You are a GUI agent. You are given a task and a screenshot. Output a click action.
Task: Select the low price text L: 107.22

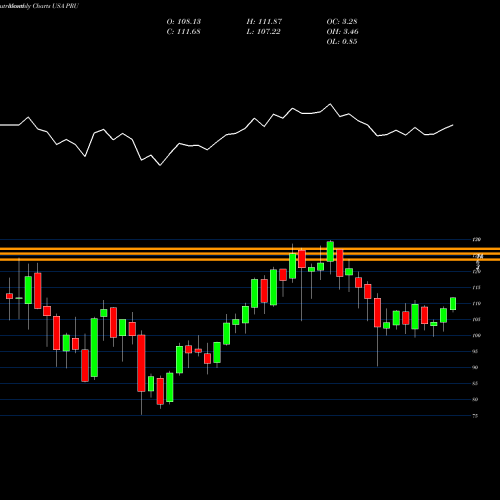(263, 32)
